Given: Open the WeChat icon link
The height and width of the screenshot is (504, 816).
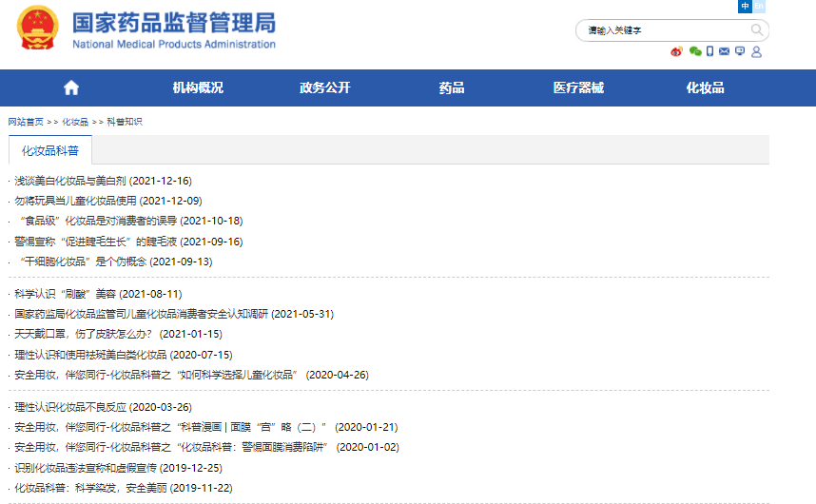Looking at the screenshot, I should 695,51.
